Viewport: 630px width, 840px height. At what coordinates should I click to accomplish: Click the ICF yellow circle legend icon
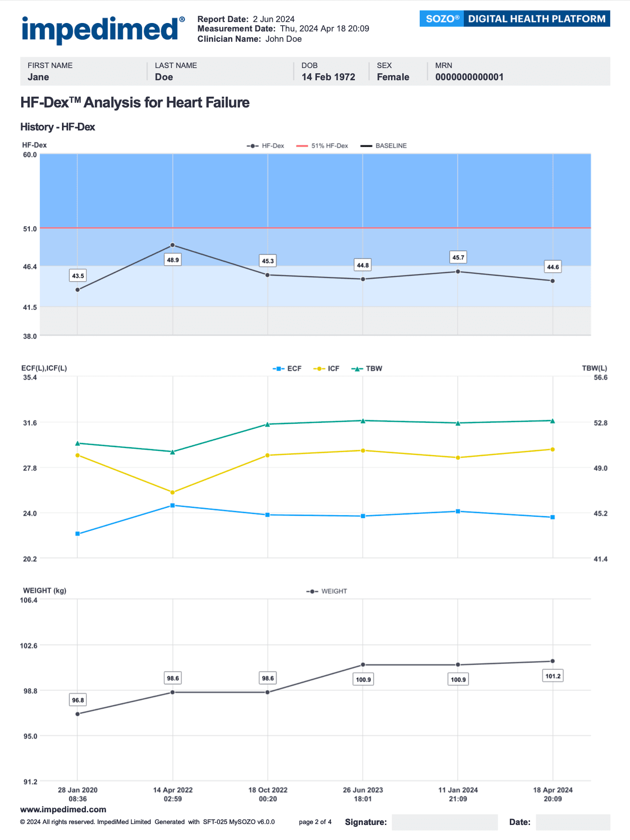319,369
